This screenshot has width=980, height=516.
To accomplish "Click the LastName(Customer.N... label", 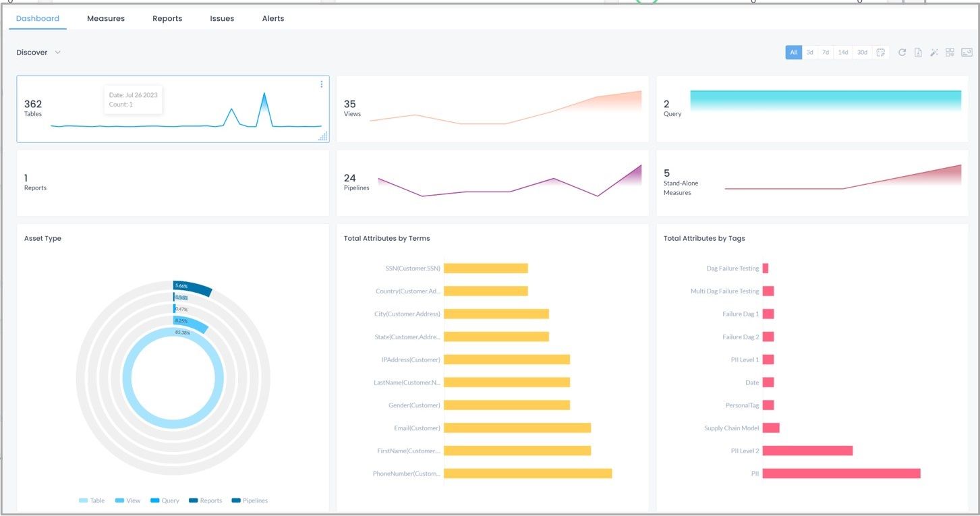I will click(407, 382).
